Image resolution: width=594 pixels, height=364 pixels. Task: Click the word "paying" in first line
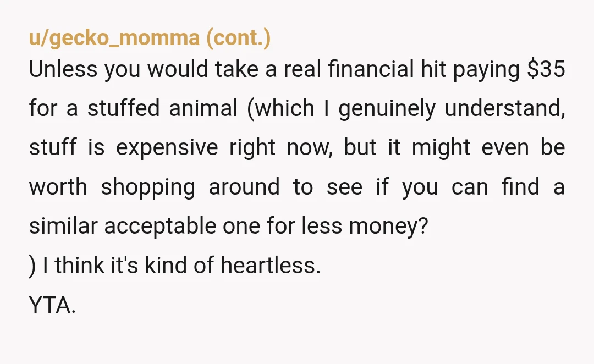(x=486, y=70)
